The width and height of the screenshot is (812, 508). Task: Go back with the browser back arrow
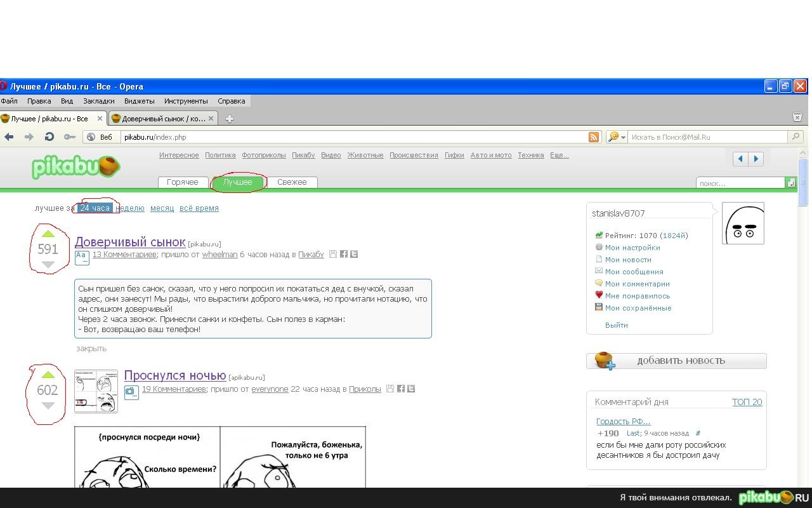(x=9, y=137)
